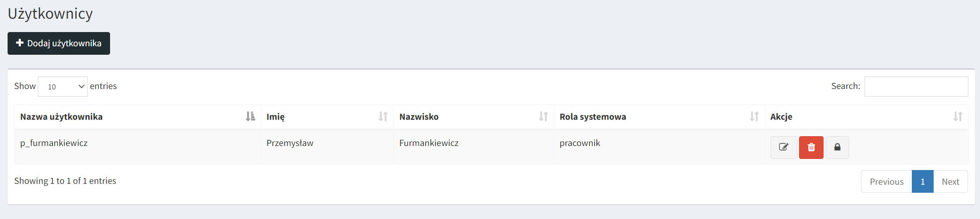Click the Next pagination button
This screenshot has width=980, height=219.
coord(950,182)
